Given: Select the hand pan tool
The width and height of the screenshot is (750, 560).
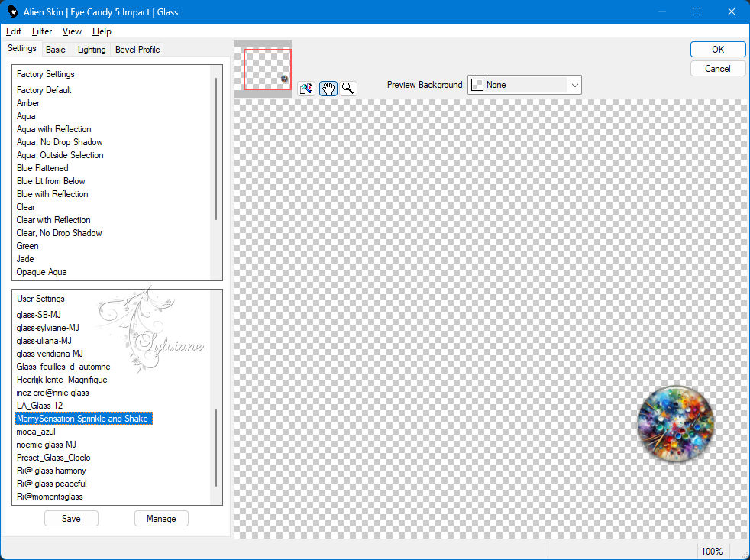Looking at the screenshot, I should coord(328,89).
